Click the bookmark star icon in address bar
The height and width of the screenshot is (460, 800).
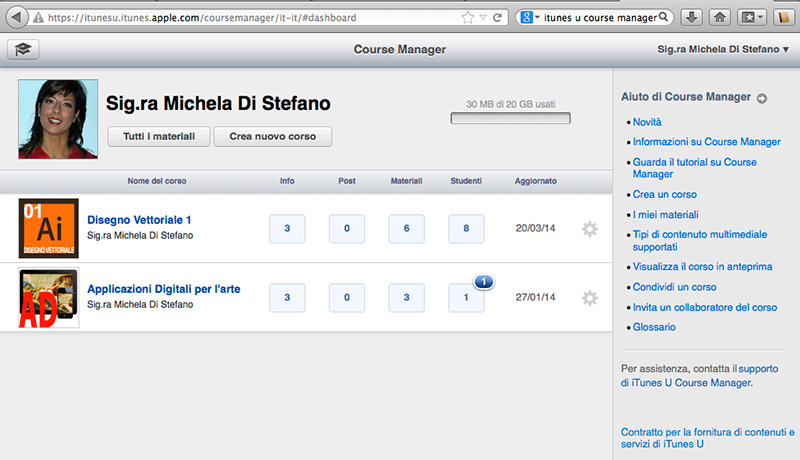click(x=467, y=18)
